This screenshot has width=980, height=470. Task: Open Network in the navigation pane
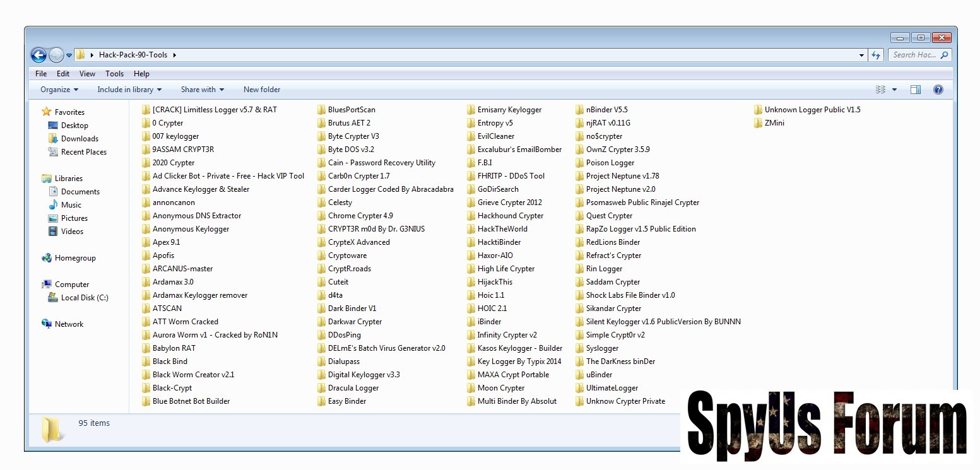tap(69, 324)
